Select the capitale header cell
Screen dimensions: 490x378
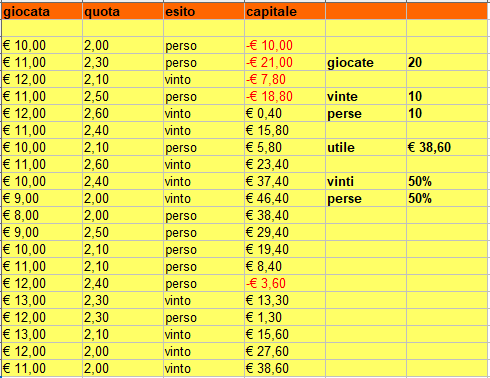[x=285, y=11]
